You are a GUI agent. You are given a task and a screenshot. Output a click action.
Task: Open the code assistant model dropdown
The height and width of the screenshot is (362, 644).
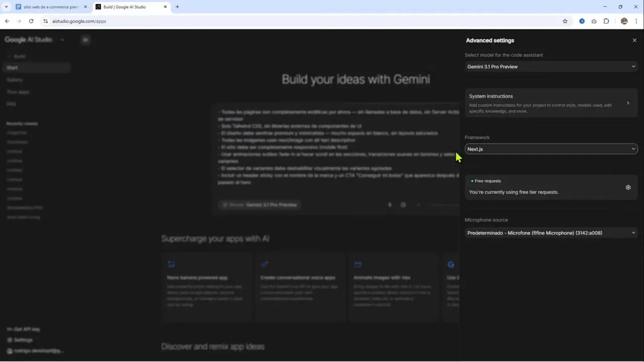pyautogui.click(x=550, y=66)
